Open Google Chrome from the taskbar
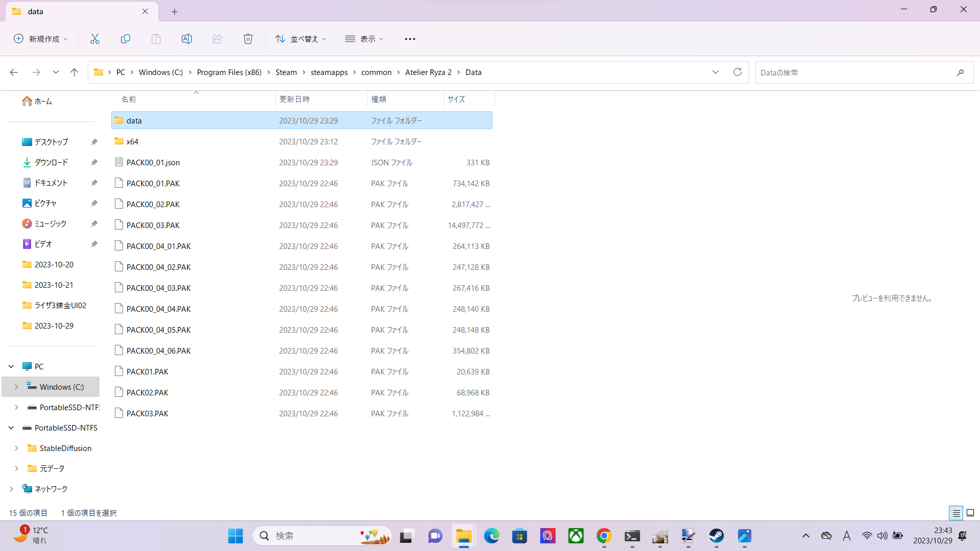The height and width of the screenshot is (551, 980). (x=604, y=536)
